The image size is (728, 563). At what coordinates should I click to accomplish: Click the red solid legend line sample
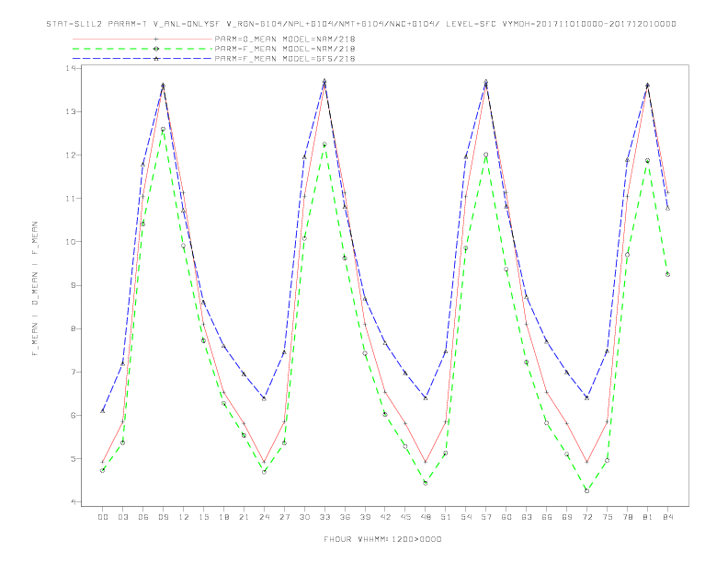[x=142, y=39]
